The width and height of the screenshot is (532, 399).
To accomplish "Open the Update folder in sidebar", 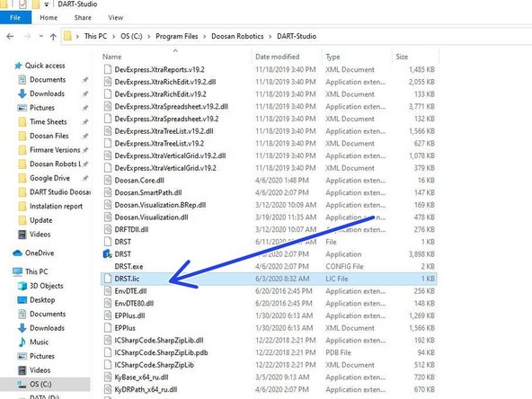I will point(40,220).
